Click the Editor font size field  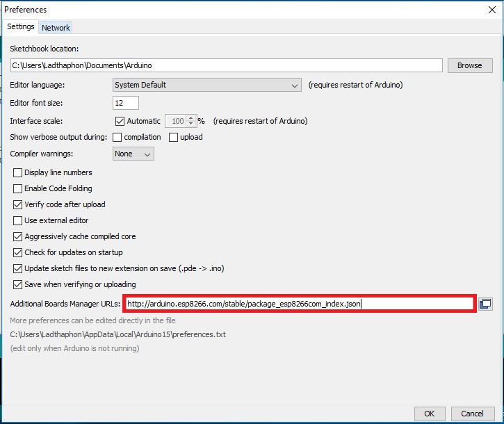[125, 103]
